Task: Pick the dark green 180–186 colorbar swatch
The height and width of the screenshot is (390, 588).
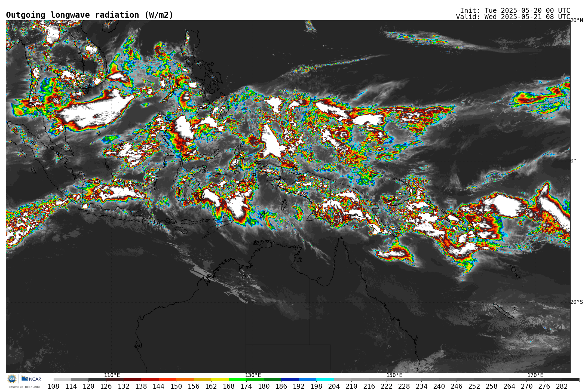Action: pyautogui.click(x=272, y=380)
